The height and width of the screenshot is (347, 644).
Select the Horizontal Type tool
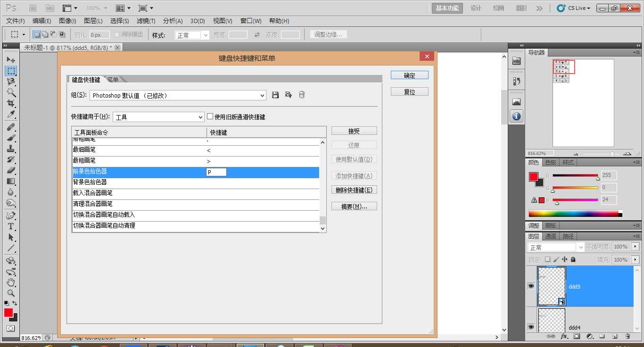(11, 227)
